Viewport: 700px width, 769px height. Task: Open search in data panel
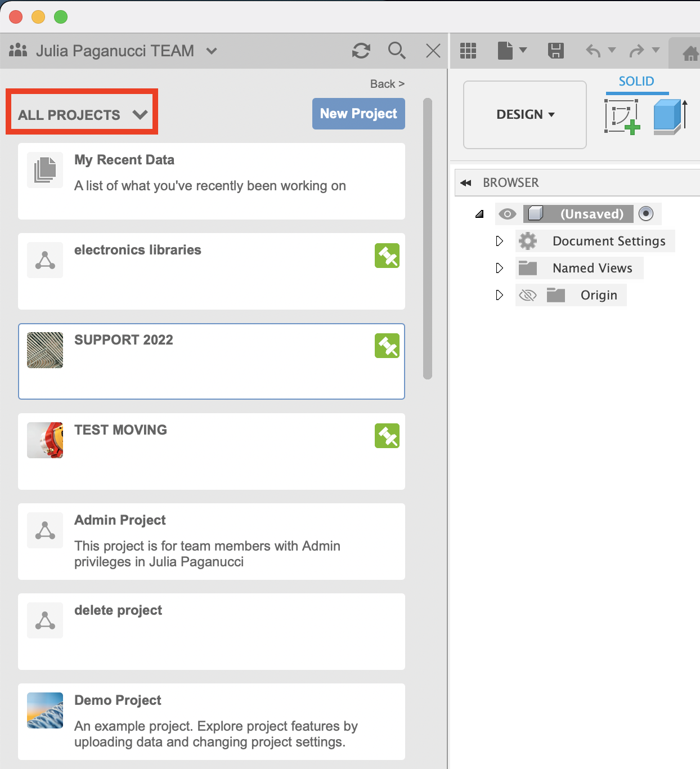point(397,51)
